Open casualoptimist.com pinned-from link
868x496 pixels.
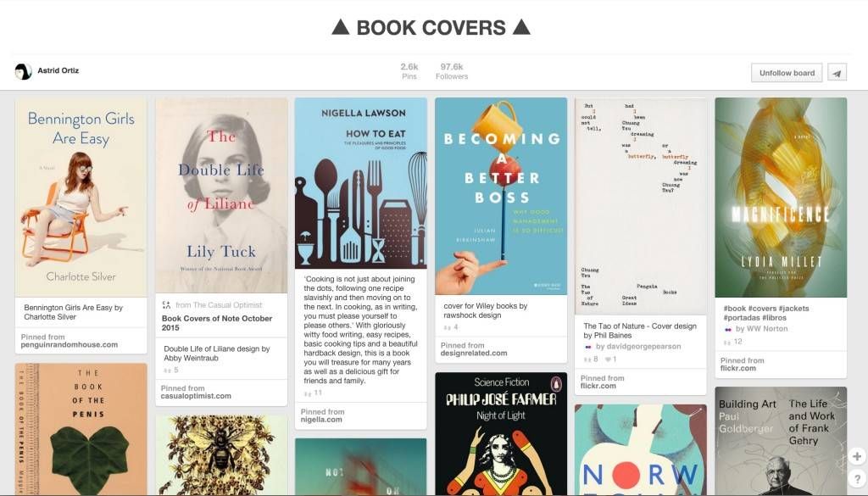pyautogui.click(x=196, y=396)
